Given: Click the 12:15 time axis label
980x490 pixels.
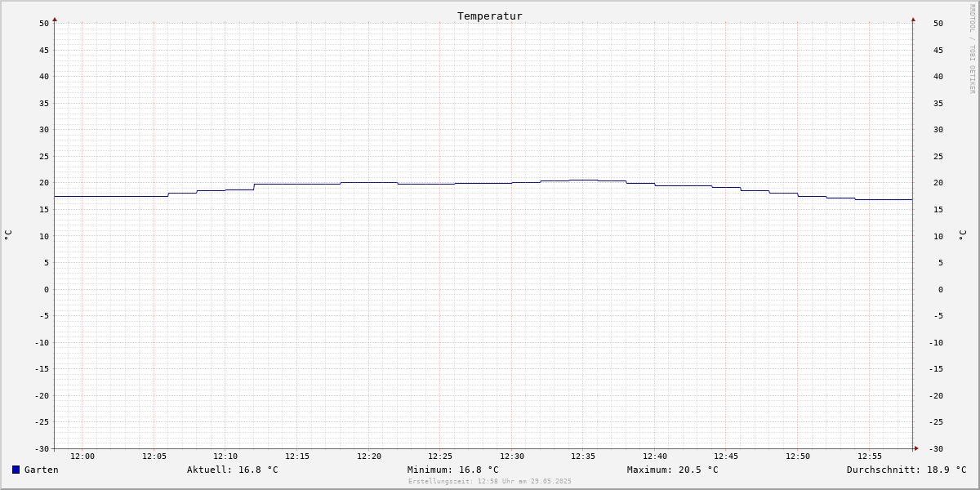Looking at the screenshot, I should (x=297, y=457).
